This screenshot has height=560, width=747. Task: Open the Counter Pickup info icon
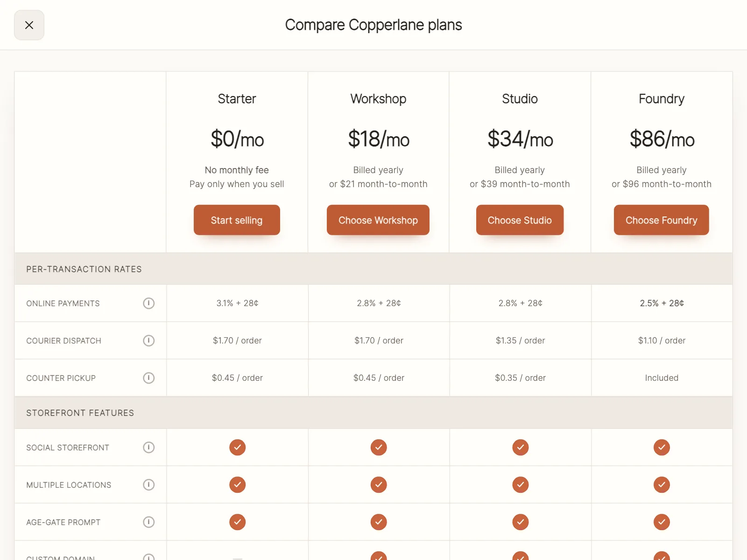pos(148,378)
